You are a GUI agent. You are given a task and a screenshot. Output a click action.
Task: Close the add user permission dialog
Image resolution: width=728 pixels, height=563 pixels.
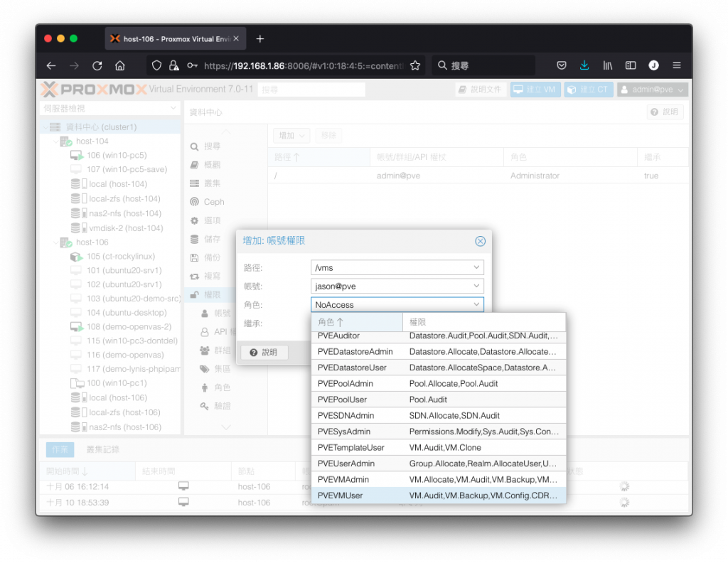[x=480, y=241]
